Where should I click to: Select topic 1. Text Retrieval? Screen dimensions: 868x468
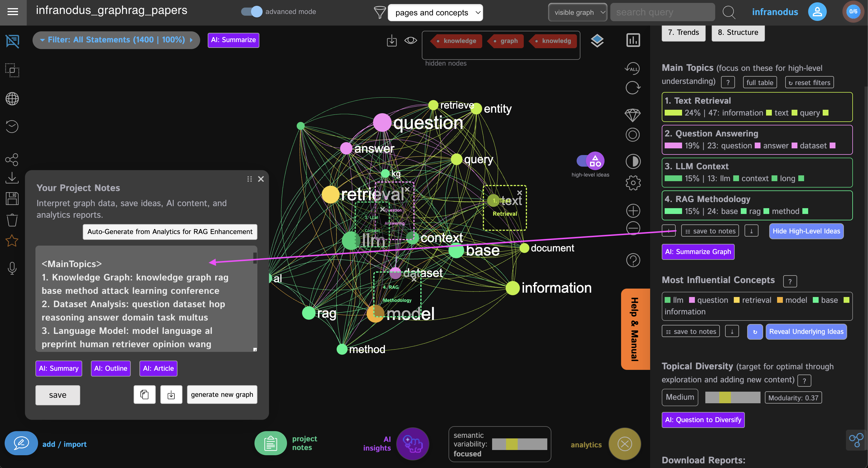tap(757, 107)
